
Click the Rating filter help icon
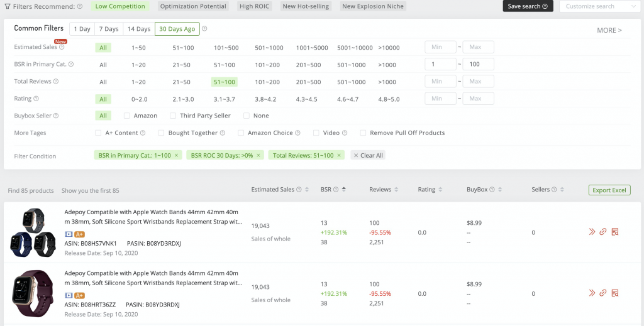pyautogui.click(x=36, y=99)
